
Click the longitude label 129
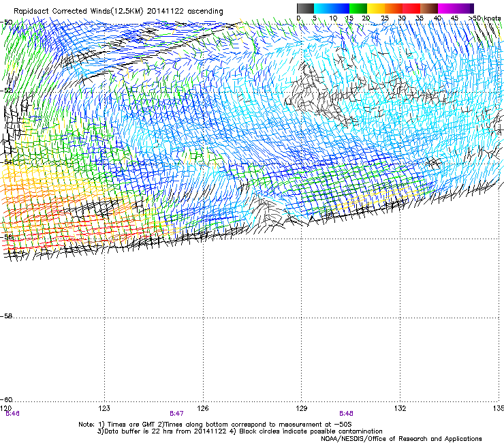302,408
